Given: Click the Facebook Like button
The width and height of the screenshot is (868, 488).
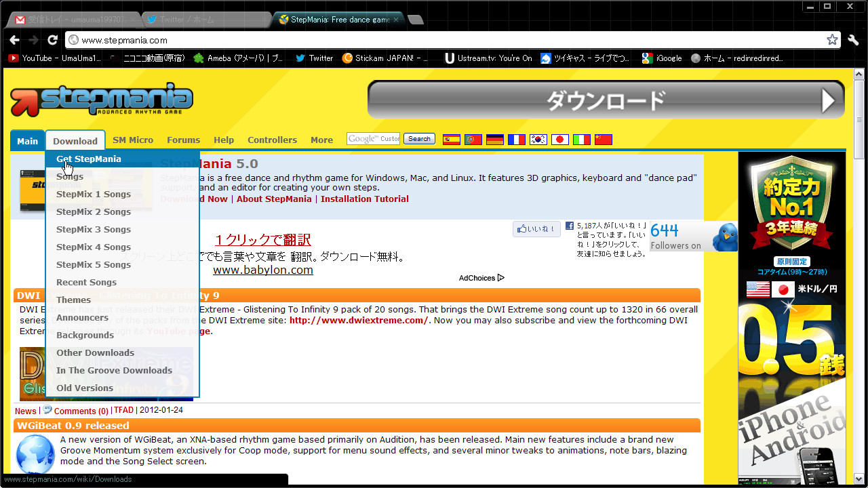Looking at the screenshot, I should click(x=536, y=229).
